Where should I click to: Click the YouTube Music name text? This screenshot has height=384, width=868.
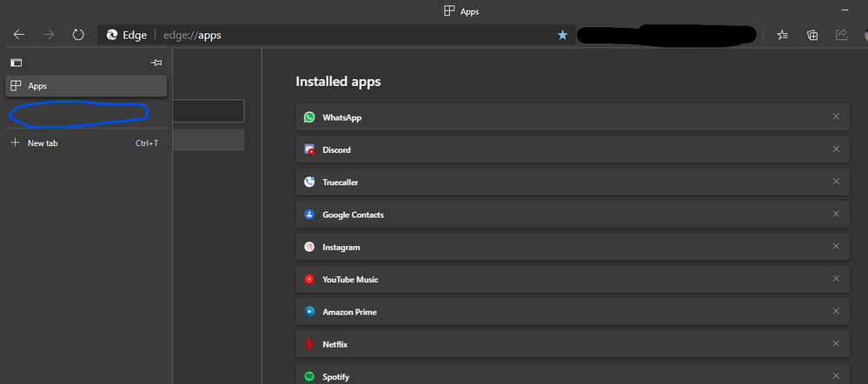pos(350,280)
